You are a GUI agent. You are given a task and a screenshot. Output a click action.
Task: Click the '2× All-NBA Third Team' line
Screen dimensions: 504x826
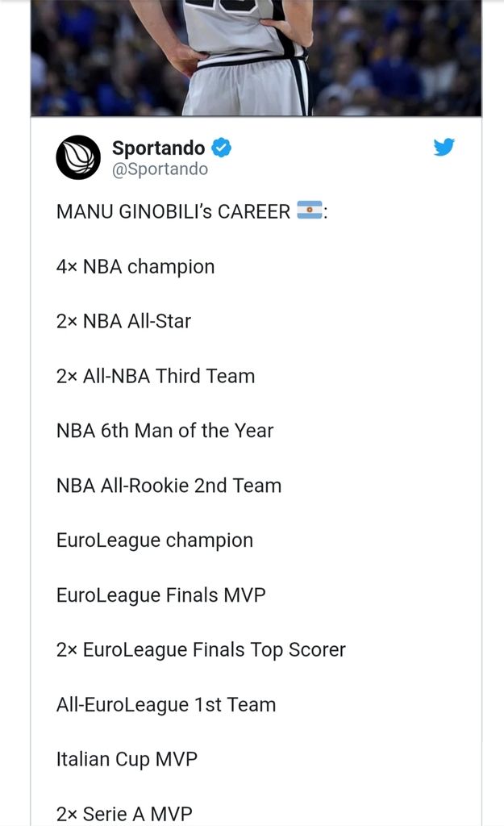(x=156, y=376)
